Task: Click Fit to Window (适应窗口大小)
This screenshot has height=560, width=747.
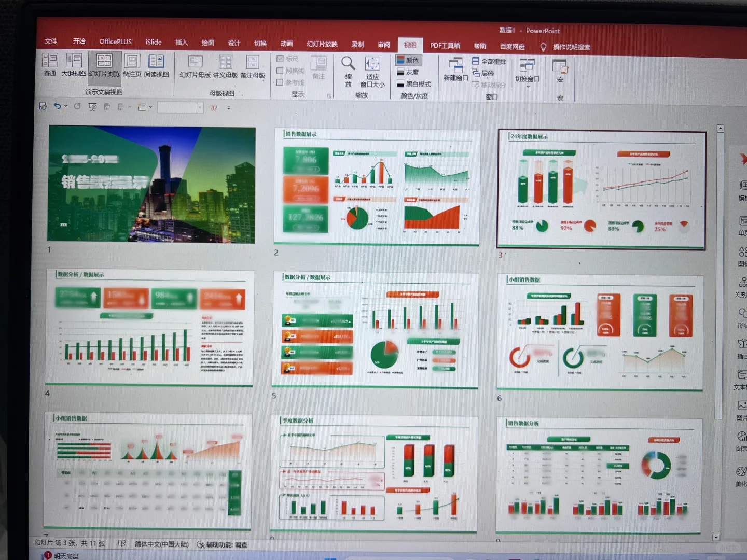Action: click(x=372, y=72)
